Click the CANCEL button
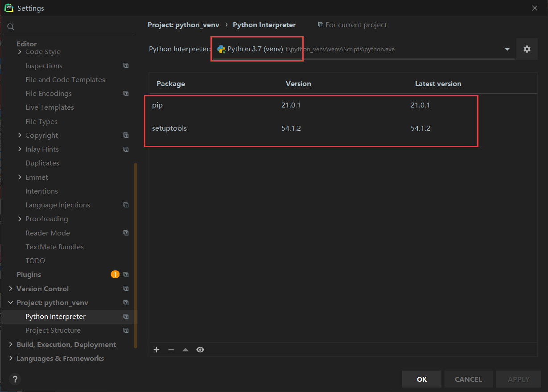548x392 pixels. pos(468,379)
